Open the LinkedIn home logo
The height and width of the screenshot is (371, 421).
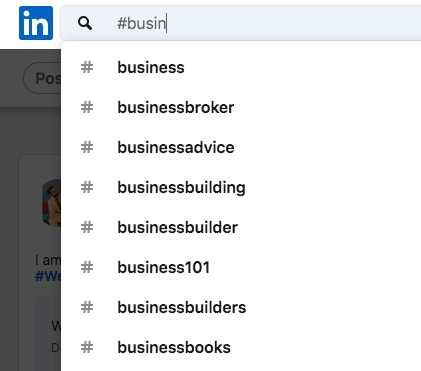pos(36,23)
